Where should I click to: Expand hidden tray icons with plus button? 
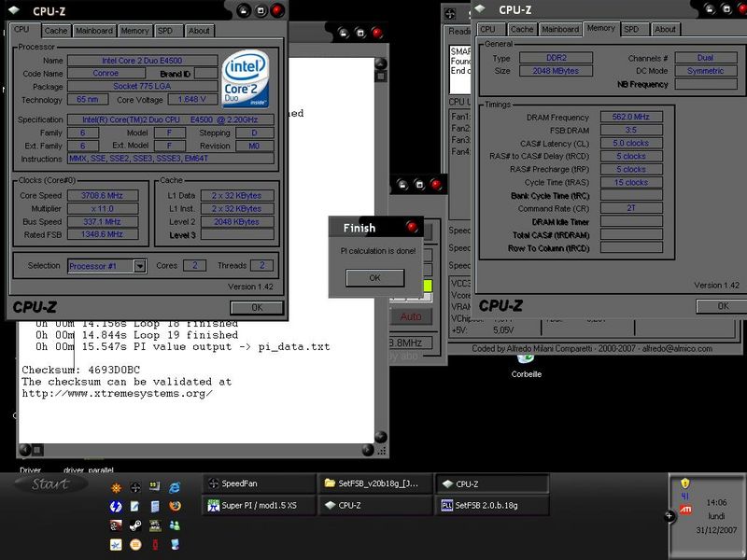669,516
